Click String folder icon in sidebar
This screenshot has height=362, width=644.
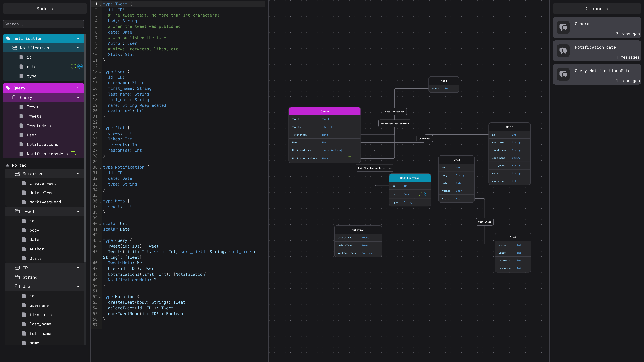click(17, 277)
